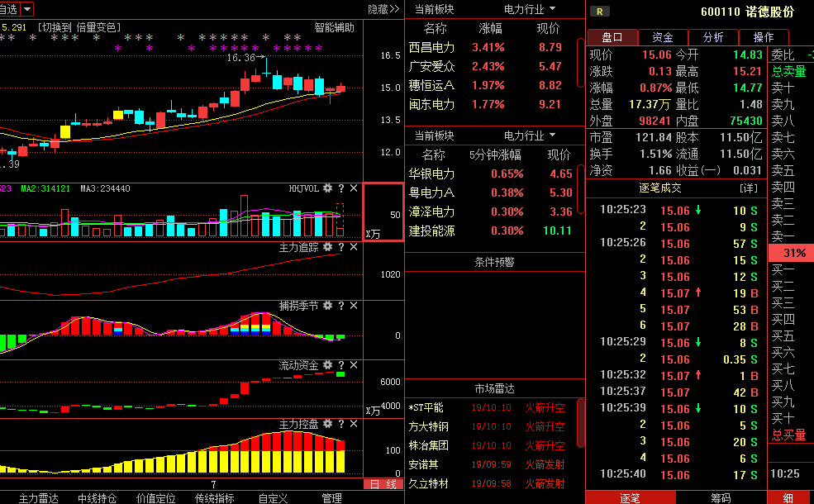Click the R badge beside stock code
Viewport: 814px width, 504px height.
point(600,12)
